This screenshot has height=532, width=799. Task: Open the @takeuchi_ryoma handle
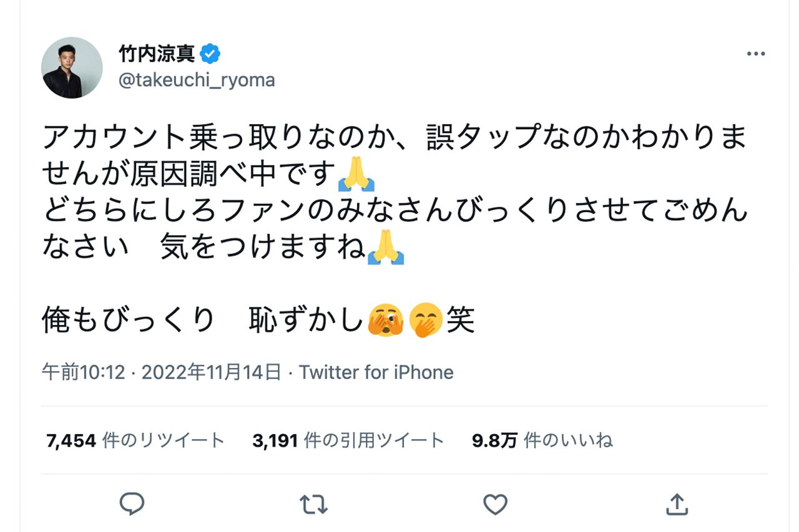point(196,80)
